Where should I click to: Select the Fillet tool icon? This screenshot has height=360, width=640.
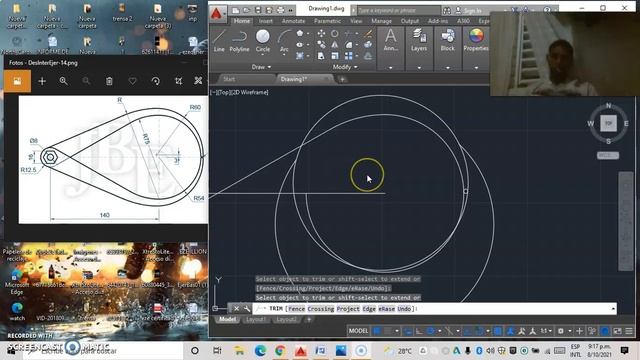(x=348, y=44)
